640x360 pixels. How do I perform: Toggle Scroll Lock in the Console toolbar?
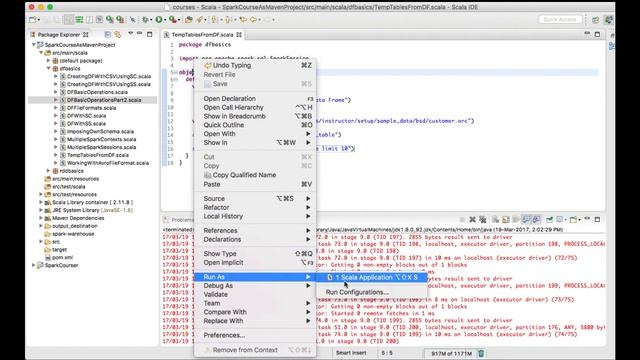pyautogui.click(x=506, y=220)
